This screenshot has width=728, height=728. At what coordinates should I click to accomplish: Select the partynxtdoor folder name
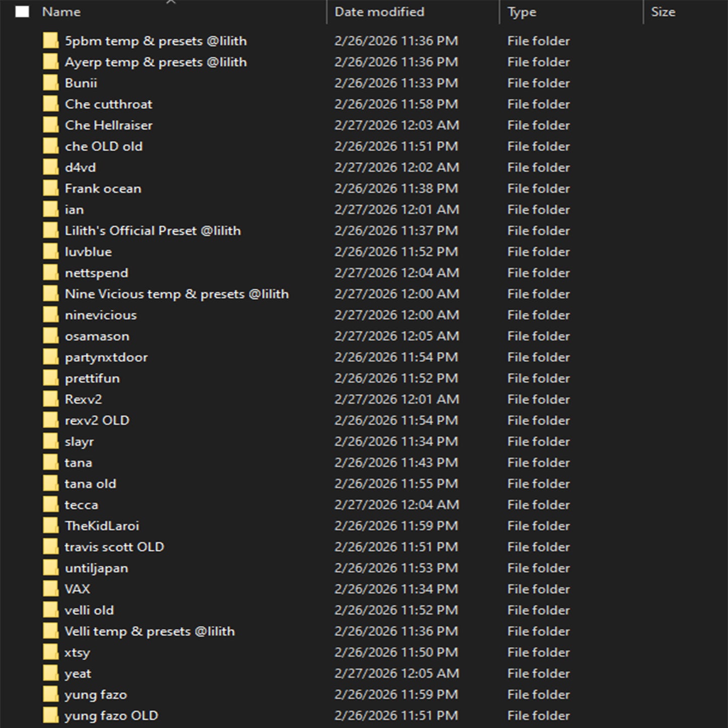point(106,357)
